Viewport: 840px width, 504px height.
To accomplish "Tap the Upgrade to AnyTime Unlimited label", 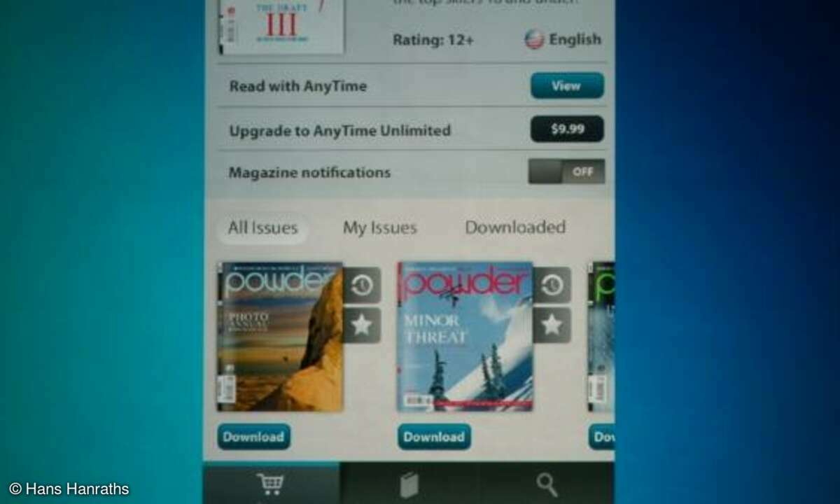I will click(339, 131).
